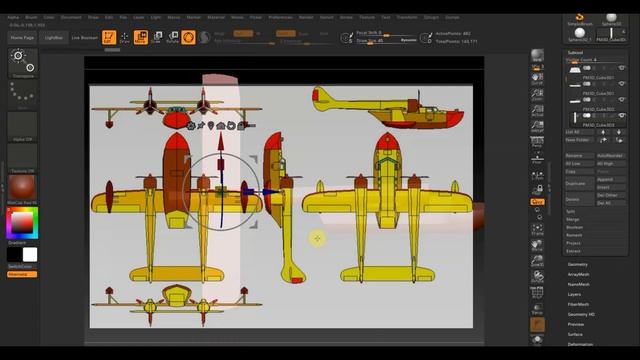Open the stroke dots selector
Image resolution: width=640 pixels, height=360 pixels.
point(22,94)
